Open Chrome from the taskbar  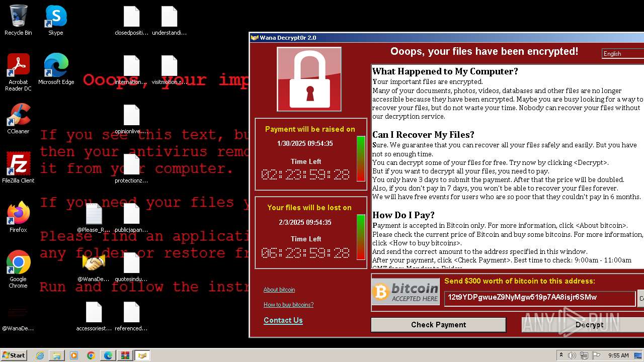click(91, 355)
